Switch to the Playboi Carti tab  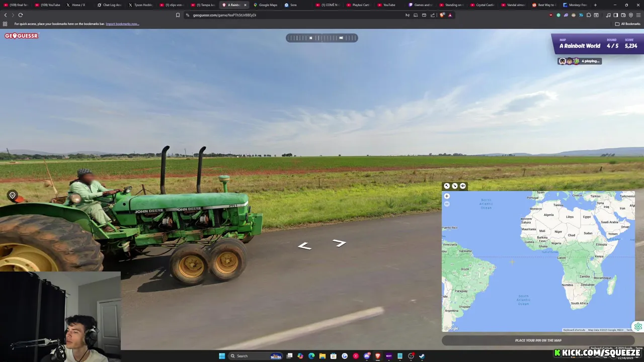pyautogui.click(x=358, y=5)
